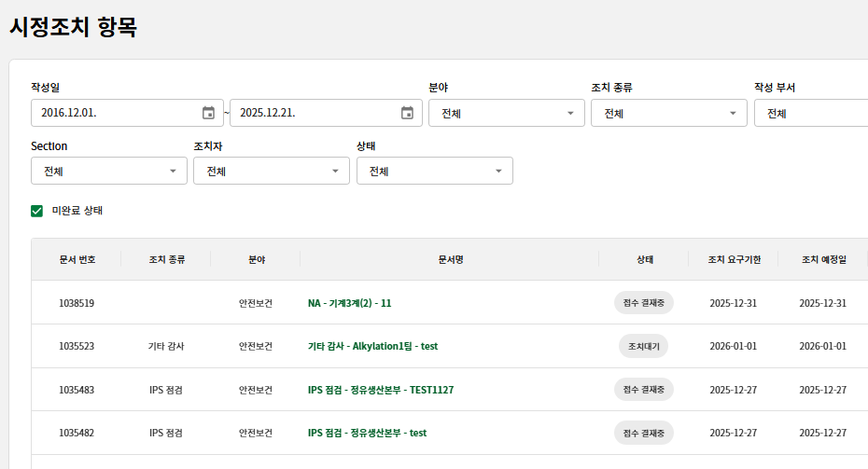Sort by 문서 번호 column header

tap(77, 259)
